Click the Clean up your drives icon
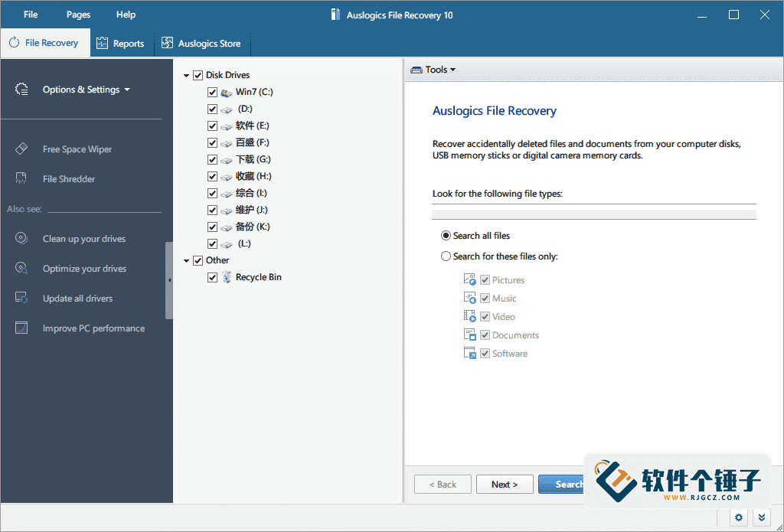Viewport: 784px width, 532px height. [21, 238]
